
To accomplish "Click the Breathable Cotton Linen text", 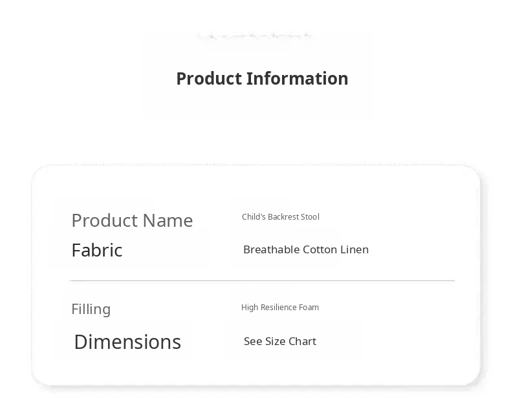I will 305,249.
